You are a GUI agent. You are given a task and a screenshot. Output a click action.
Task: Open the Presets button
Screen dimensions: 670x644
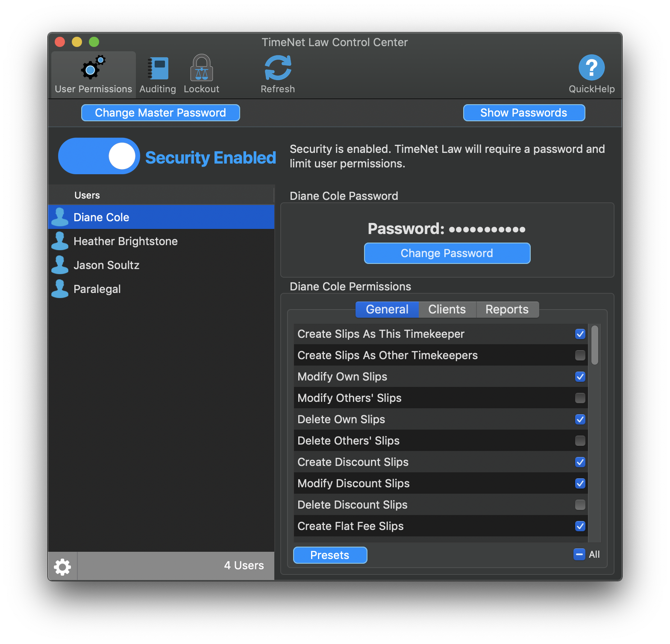pos(330,555)
